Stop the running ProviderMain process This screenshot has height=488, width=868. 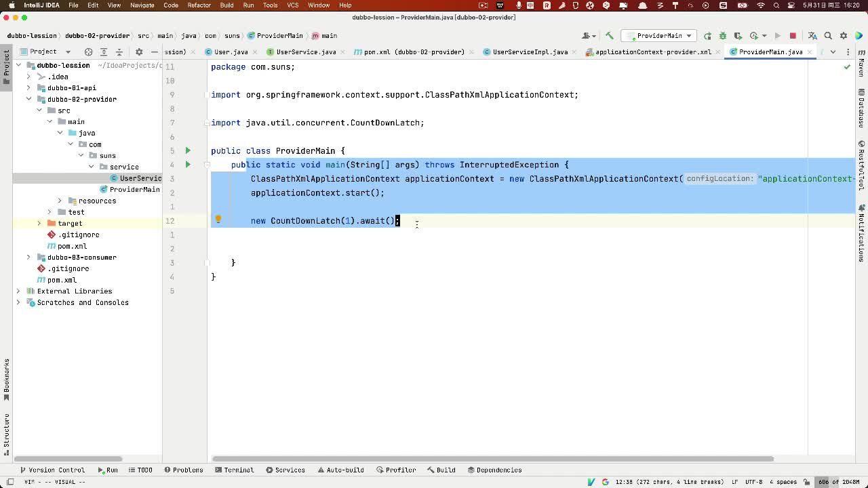click(x=793, y=36)
